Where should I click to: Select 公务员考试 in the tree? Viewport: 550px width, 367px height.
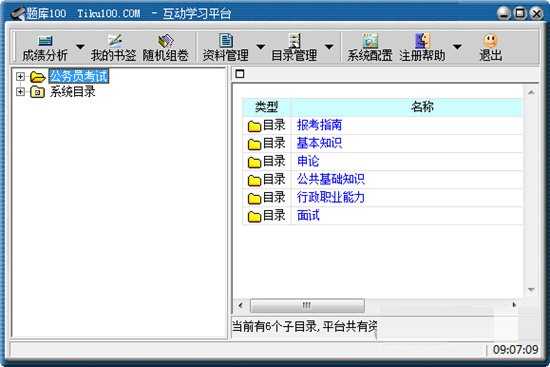coord(79,76)
